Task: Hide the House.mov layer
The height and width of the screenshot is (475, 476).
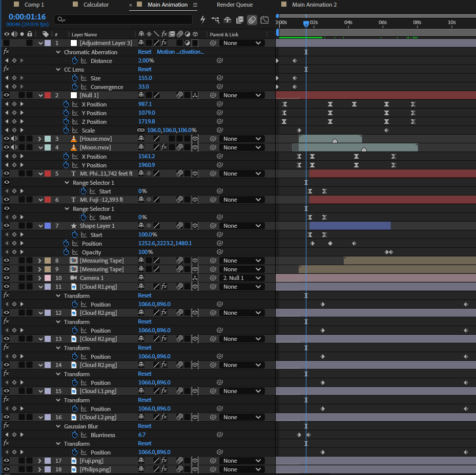Action: (x=6, y=139)
